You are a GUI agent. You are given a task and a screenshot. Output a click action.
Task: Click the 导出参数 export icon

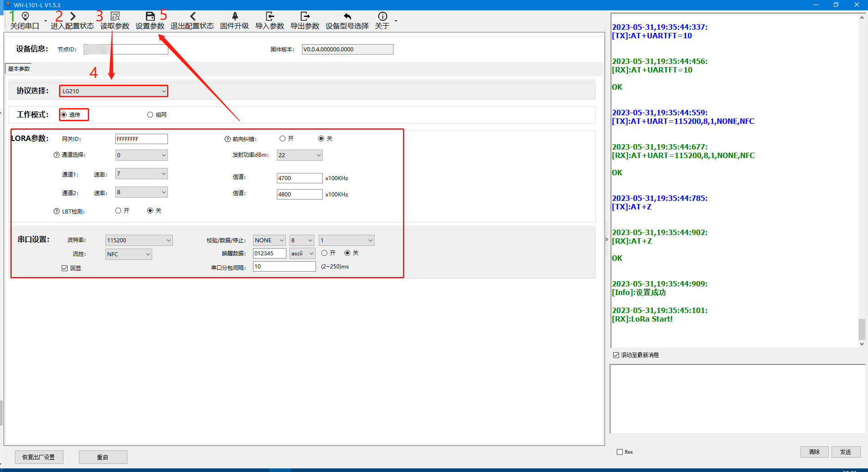pos(305,17)
